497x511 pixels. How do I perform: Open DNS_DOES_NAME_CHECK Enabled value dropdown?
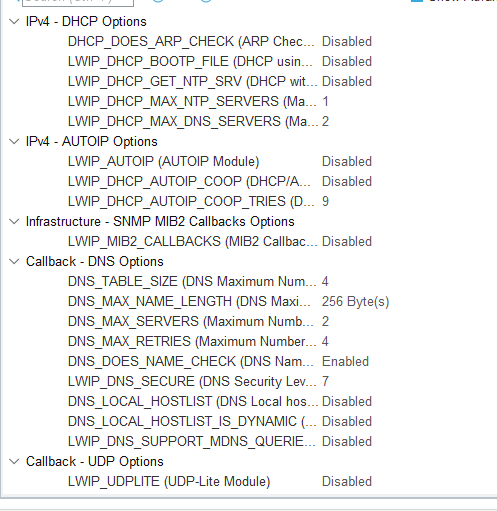345,362
